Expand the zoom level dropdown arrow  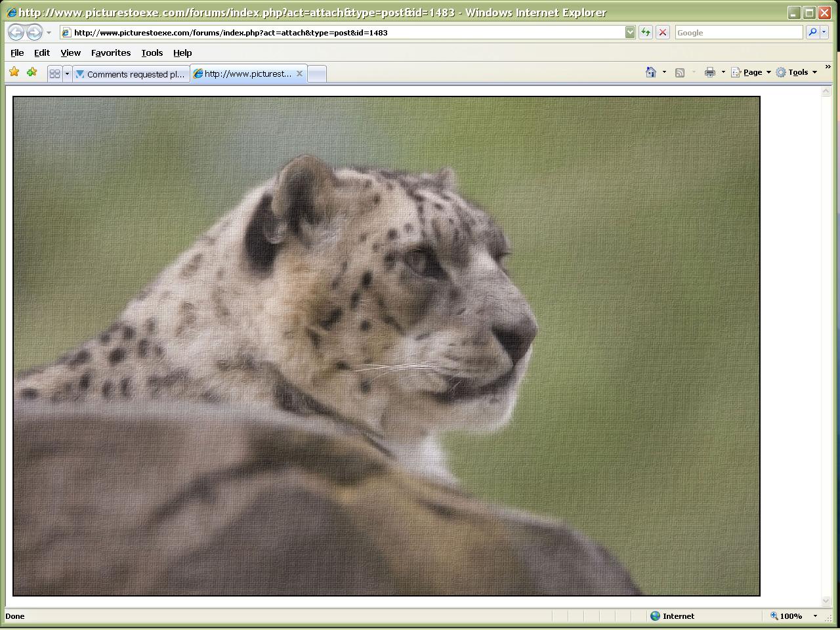(x=815, y=616)
